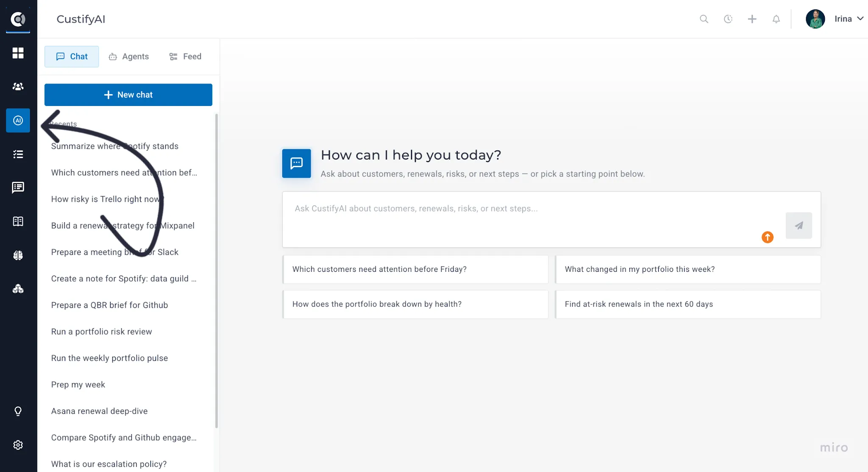The width and height of the screenshot is (868, 472).
Task: Open the notifications bell
Action: 776,19
